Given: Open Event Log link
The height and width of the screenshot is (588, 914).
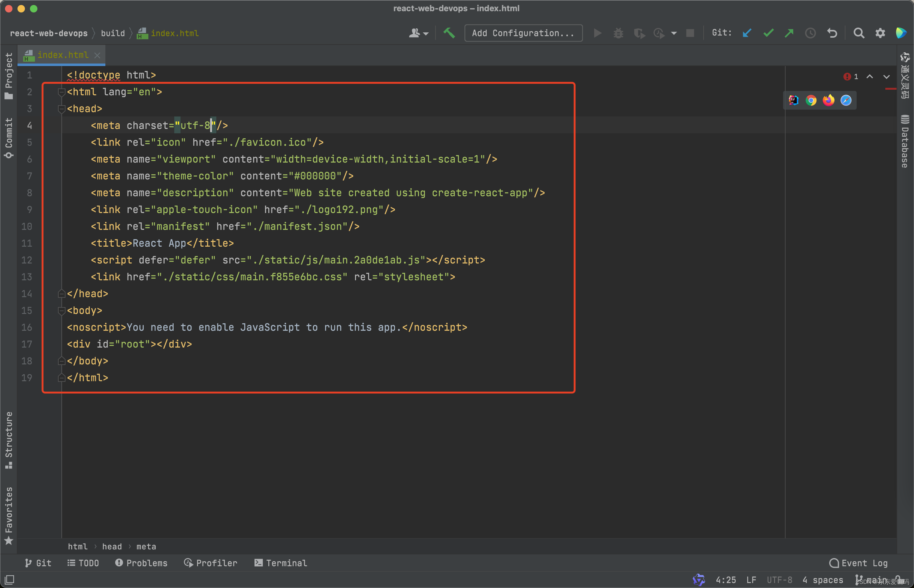Looking at the screenshot, I should [860, 562].
